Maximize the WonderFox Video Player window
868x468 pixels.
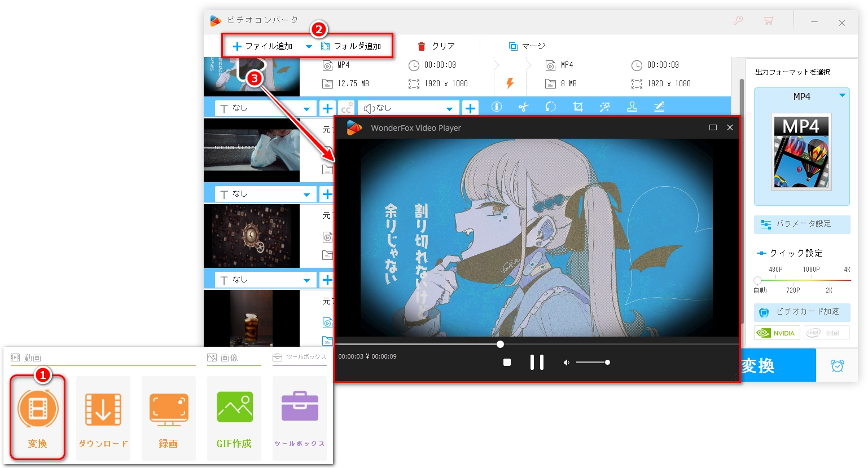click(713, 128)
